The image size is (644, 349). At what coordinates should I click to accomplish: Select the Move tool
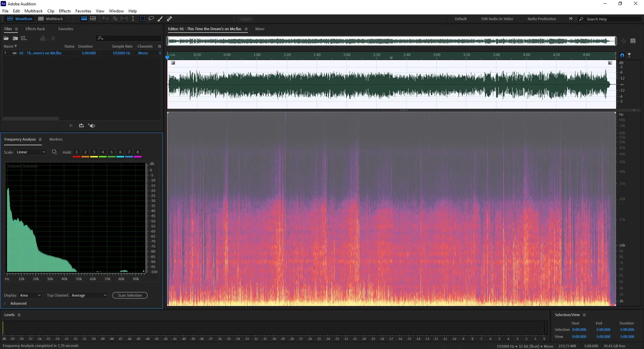[x=106, y=19]
